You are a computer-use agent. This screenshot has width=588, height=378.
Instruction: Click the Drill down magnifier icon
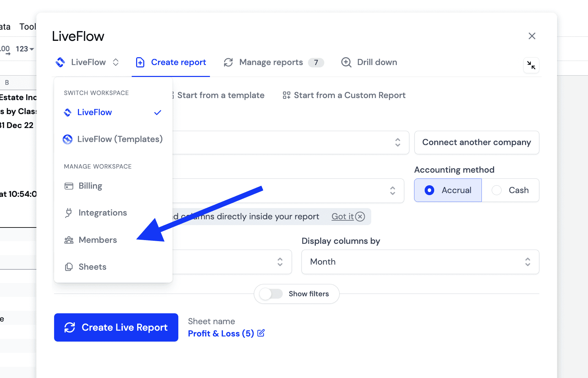click(346, 62)
